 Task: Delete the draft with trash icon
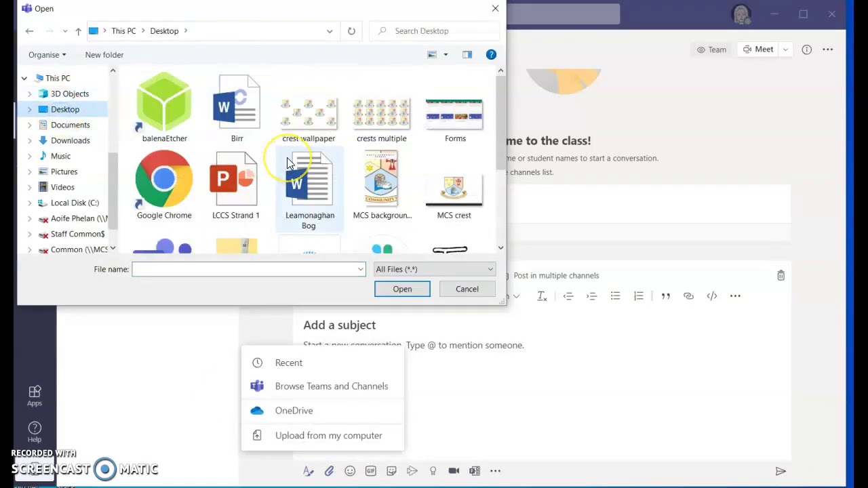(x=781, y=275)
